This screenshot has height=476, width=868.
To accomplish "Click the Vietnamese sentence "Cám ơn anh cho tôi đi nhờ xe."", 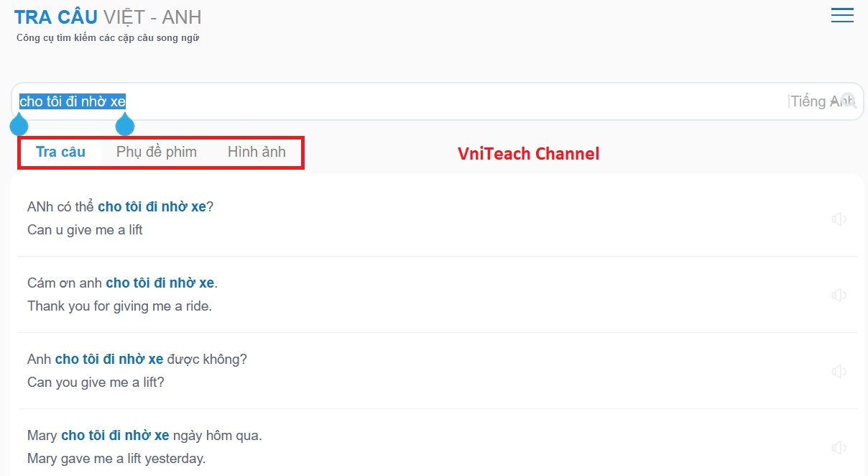I will pos(122,283).
